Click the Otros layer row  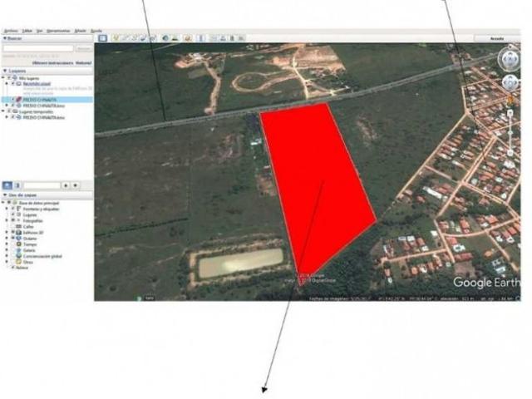point(28,262)
